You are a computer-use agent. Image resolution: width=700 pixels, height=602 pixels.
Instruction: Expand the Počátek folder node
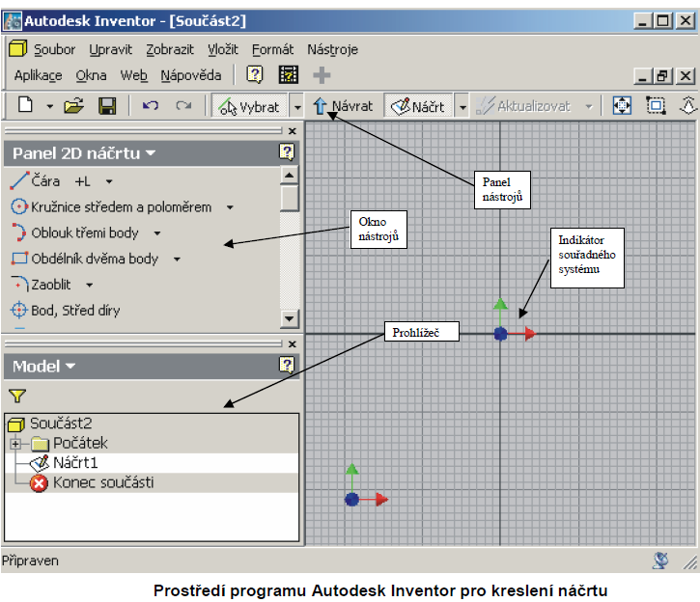click(x=15, y=444)
